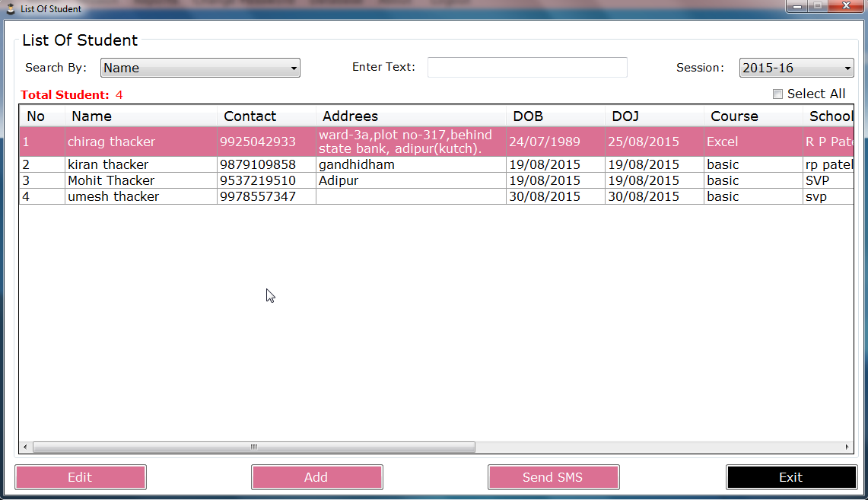
Task: Click the Enter Text input field
Action: pos(527,68)
